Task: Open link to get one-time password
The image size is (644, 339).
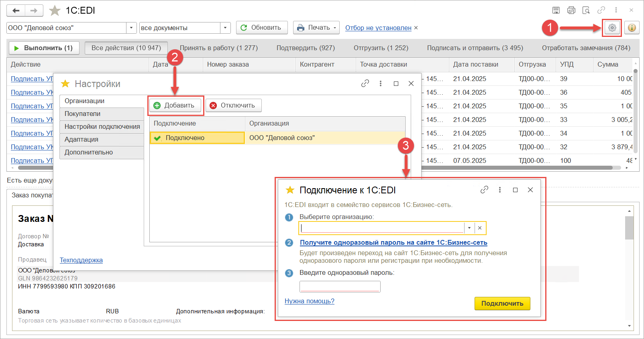Action: click(x=393, y=242)
